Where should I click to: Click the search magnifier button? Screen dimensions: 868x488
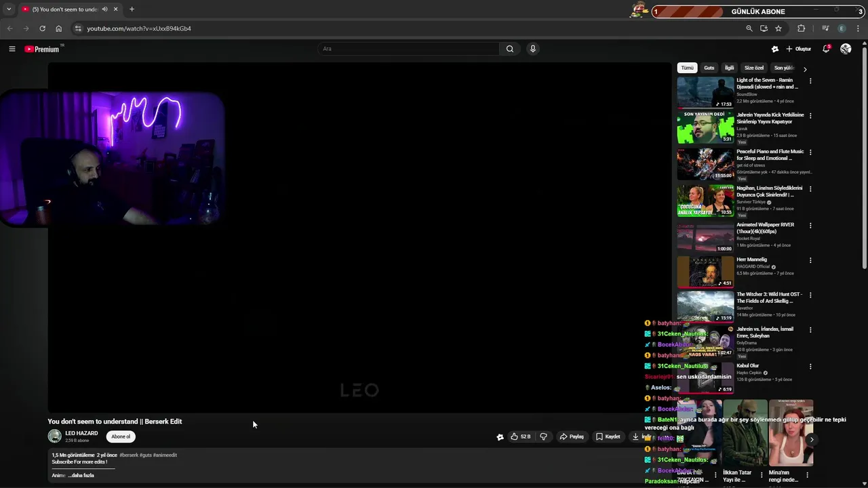510,49
